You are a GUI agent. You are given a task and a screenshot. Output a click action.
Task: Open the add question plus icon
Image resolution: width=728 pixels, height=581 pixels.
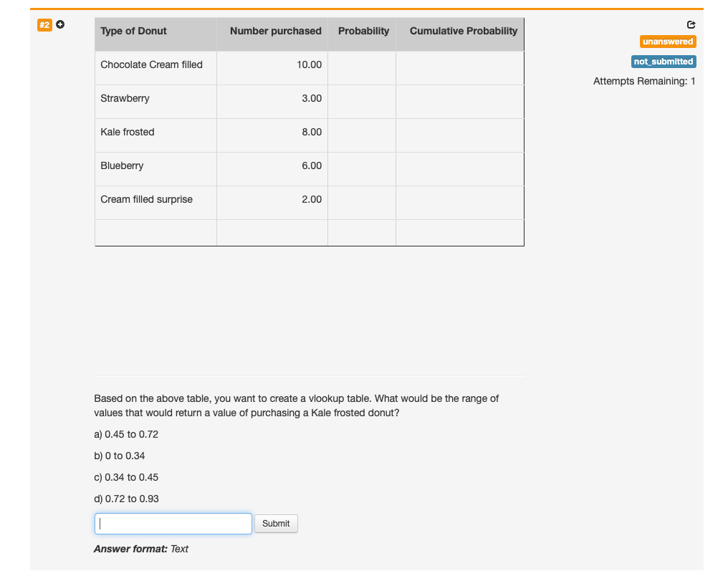click(x=60, y=24)
